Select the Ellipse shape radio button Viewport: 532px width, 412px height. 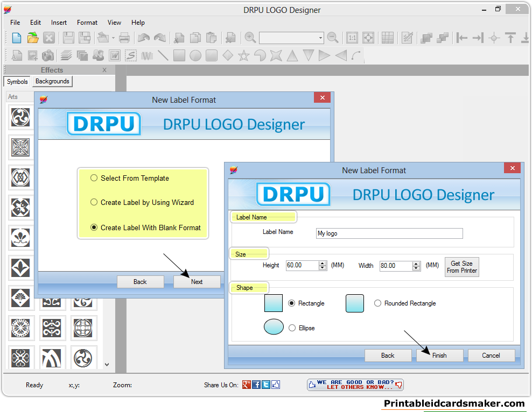point(292,328)
